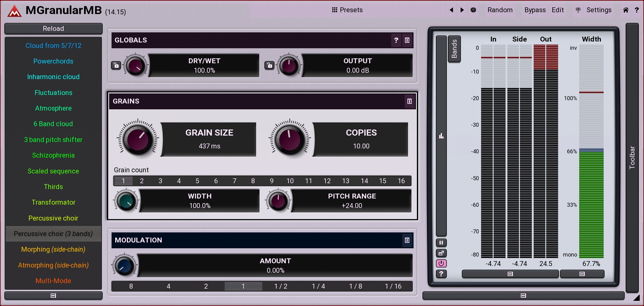Expand the Globals panel options
Viewport: 644px width, 306px height.
point(407,40)
